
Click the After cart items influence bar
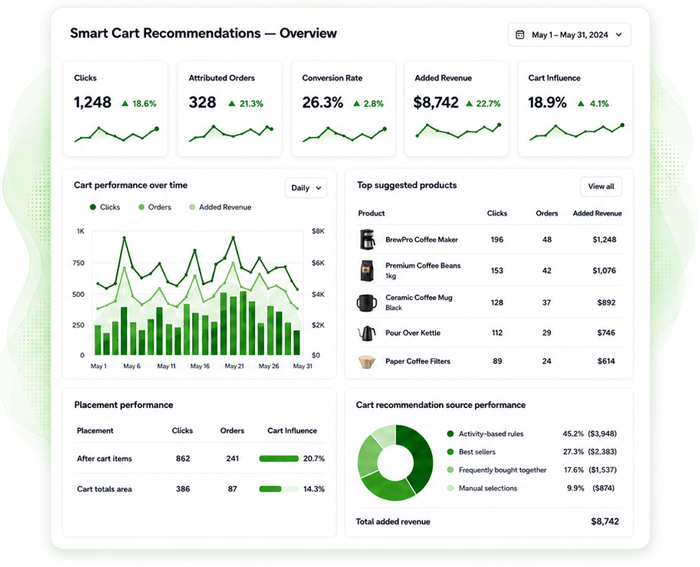click(279, 459)
